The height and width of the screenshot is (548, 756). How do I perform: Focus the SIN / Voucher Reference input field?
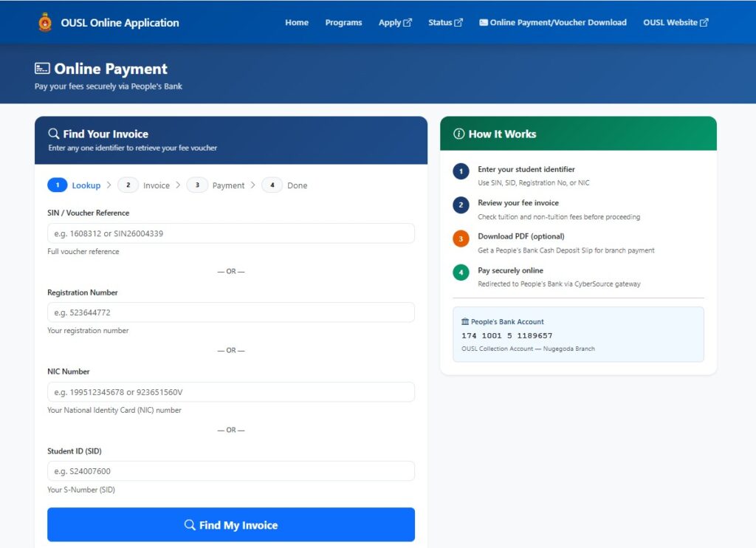[x=231, y=233]
